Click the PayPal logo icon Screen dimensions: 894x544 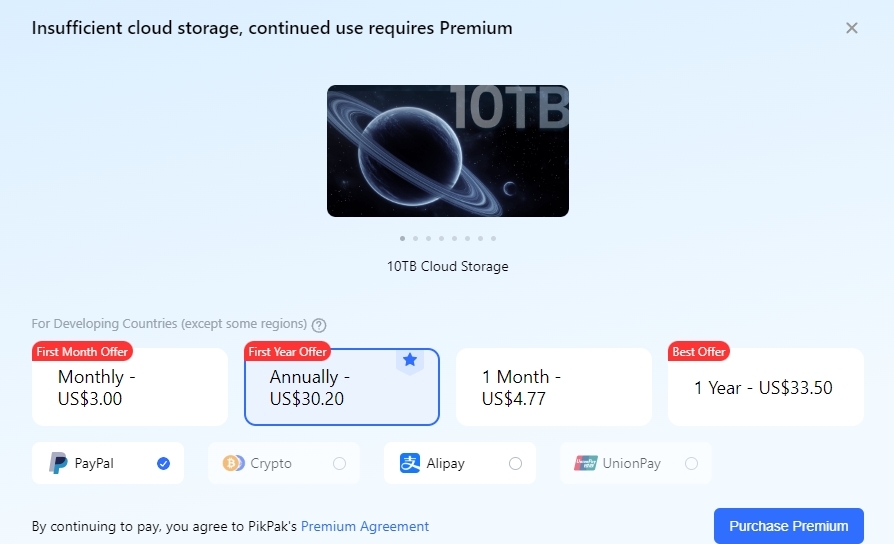(59, 463)
